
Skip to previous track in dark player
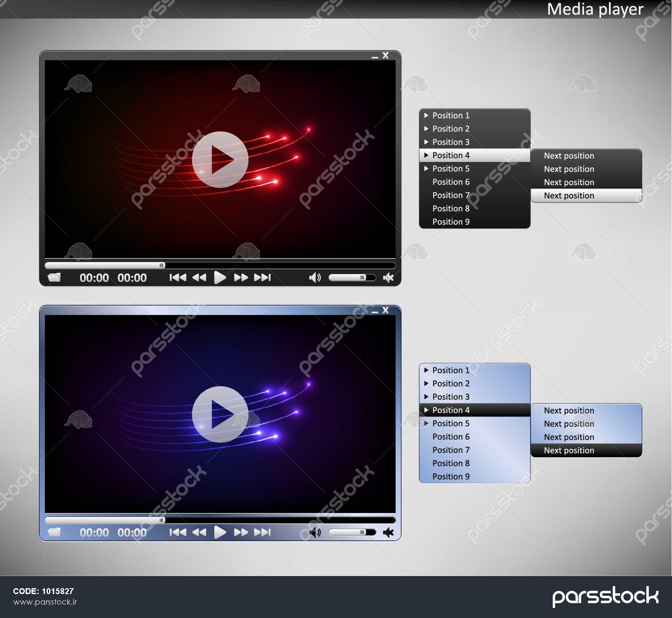(x=178, y=278)
